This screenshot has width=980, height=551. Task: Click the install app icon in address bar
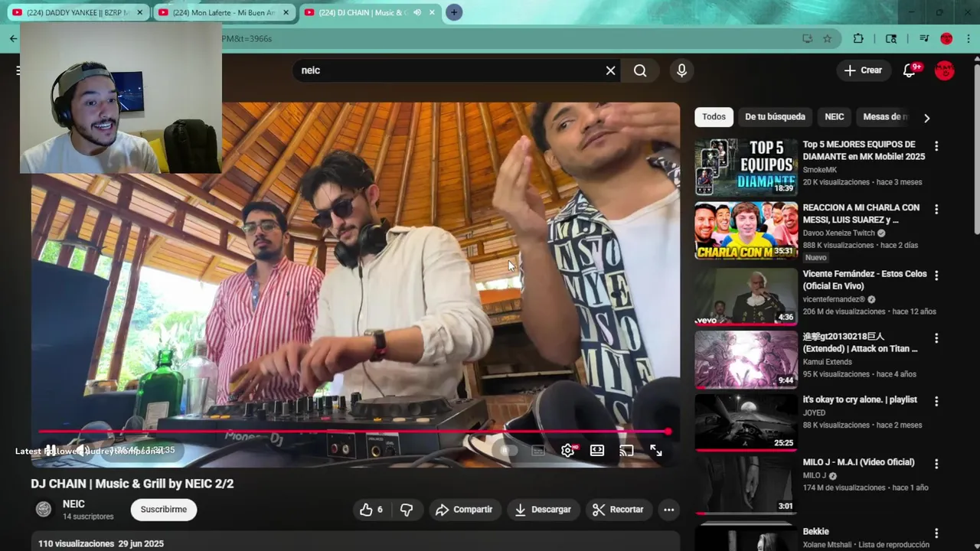click(x=807, y=38)
